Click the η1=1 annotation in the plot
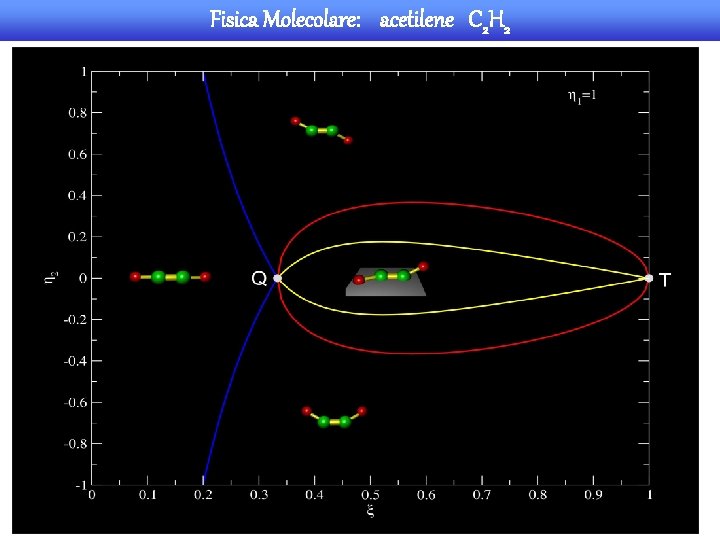This screenshot has width=720, height=540. coord(582,96)
